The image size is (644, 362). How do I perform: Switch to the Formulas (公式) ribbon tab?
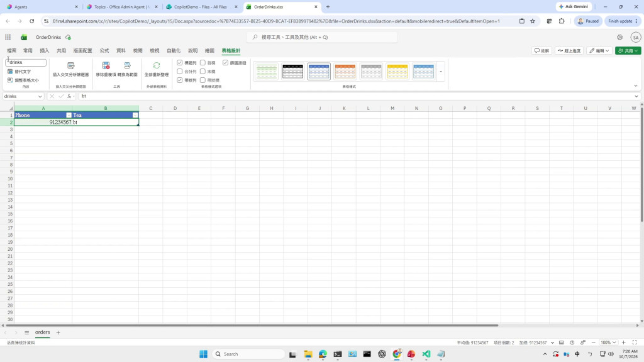tap(104, 50)
